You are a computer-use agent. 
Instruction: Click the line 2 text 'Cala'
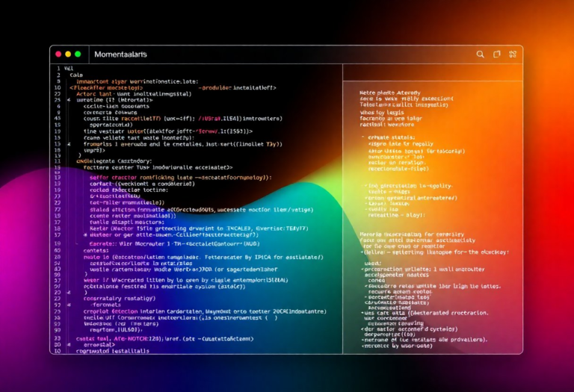pos(76,75)
